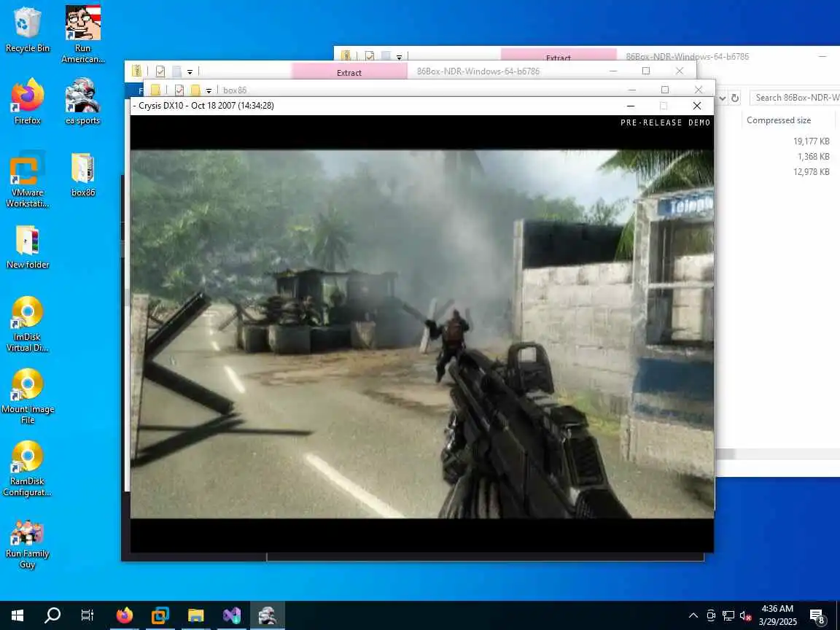Click Properties icon in box86 window toolbar
The height and width of the screenshot is (630, 840).
(x=179, y=90)
